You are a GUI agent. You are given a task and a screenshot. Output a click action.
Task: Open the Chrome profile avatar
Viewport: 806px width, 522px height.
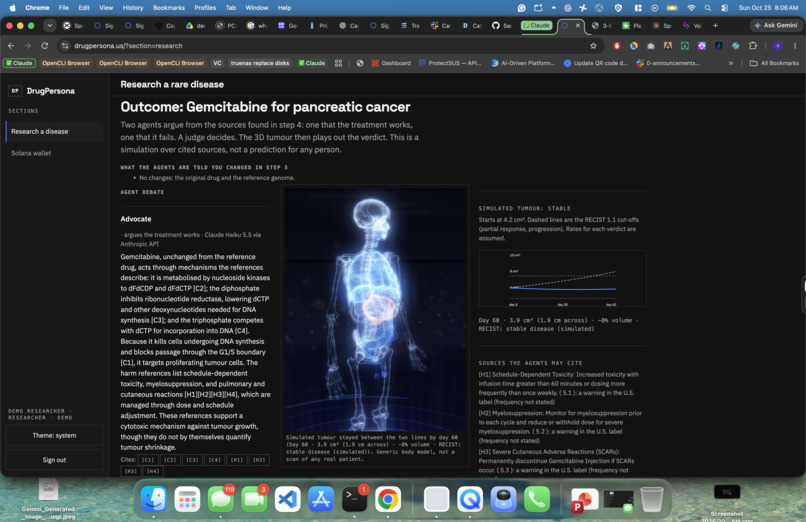pyautogui.click(x=778, y=46)
